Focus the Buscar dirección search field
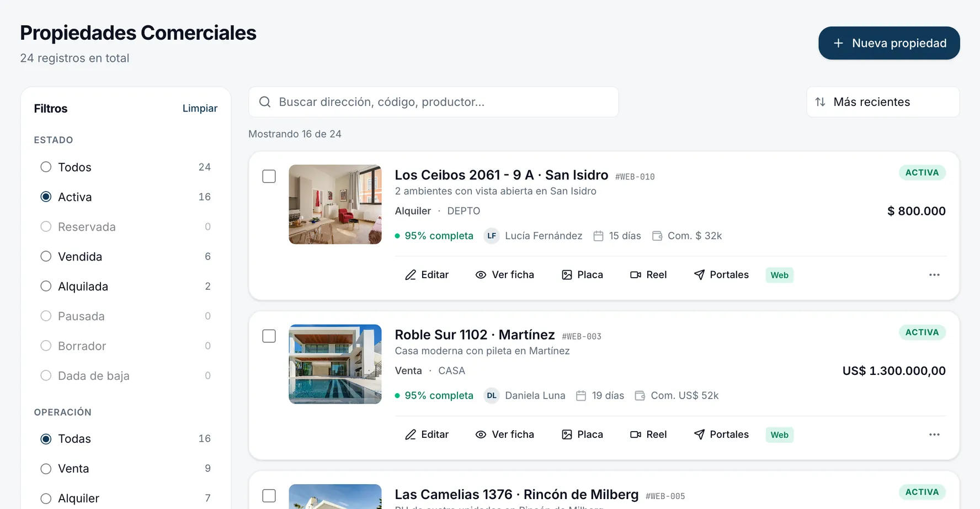 click(x=434, y=102)
